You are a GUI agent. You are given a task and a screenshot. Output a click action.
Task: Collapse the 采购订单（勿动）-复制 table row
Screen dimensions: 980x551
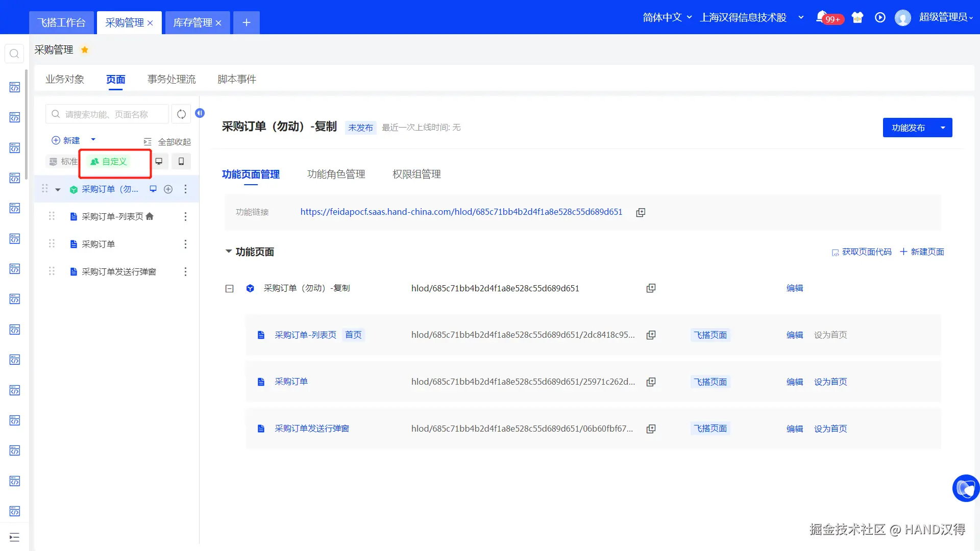coord(230,289)
